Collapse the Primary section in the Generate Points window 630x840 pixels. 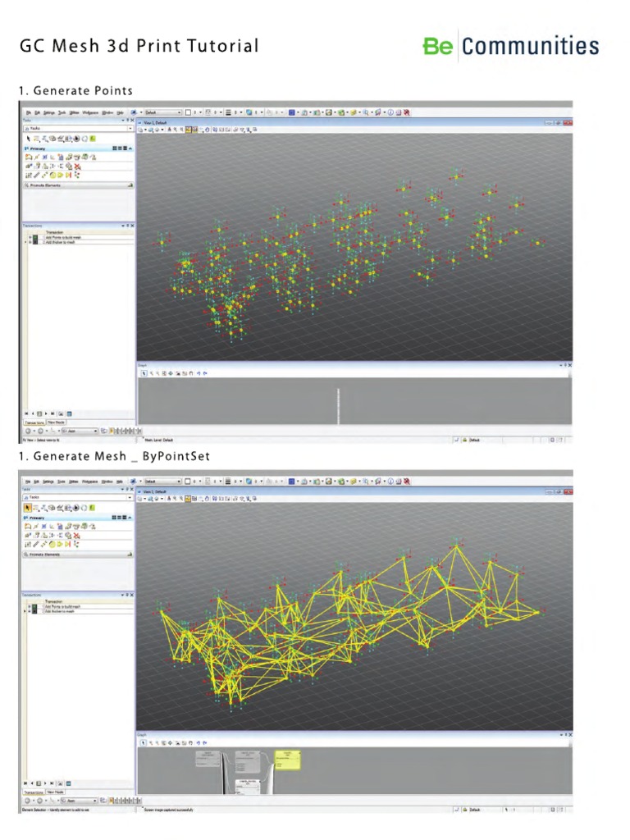point(130,148)
